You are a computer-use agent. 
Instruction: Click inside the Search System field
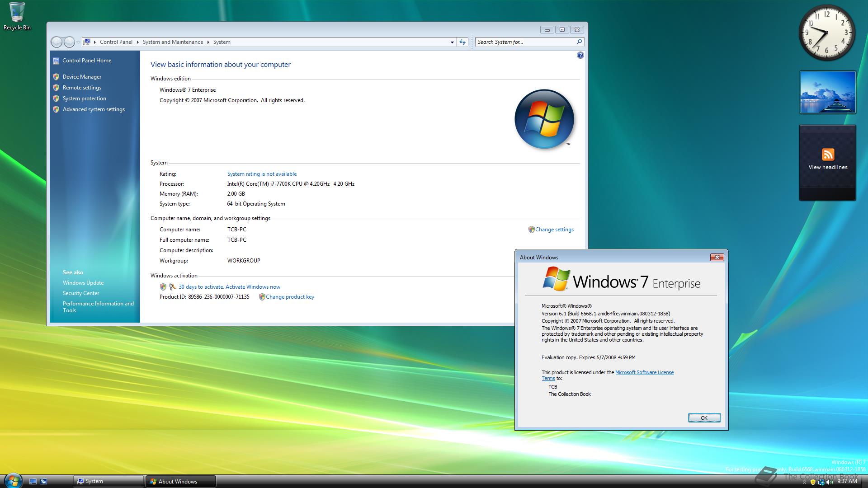click(525, 42)
